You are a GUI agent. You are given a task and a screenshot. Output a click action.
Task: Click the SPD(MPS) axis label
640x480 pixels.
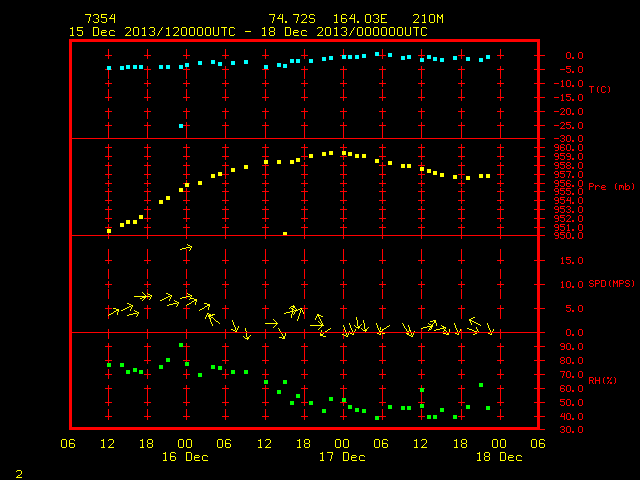(611, 283)
